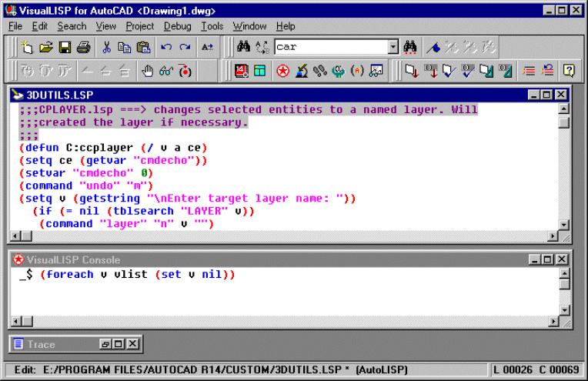Toggle bookmark with the blue flag icon
588x381 pixels.
click(x=433, y=47)
